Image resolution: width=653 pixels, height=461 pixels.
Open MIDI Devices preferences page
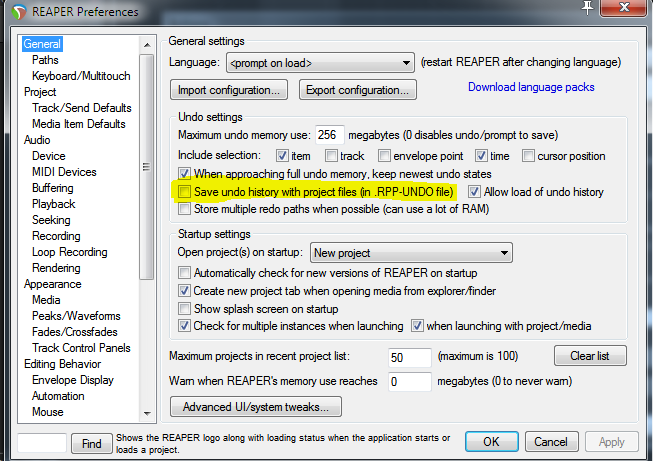tap(64, 172)
